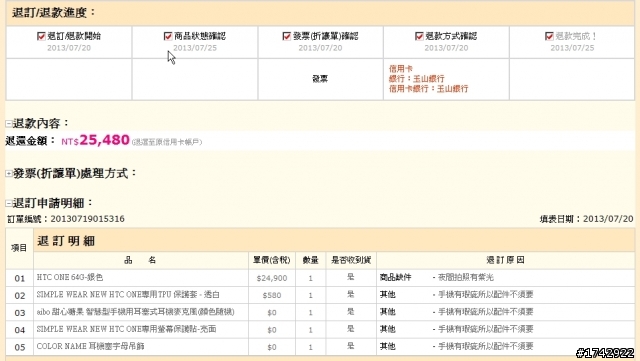The image size is (640, 361).
Task: Select the 發票 cell in progress table
Action: [320, 79]
